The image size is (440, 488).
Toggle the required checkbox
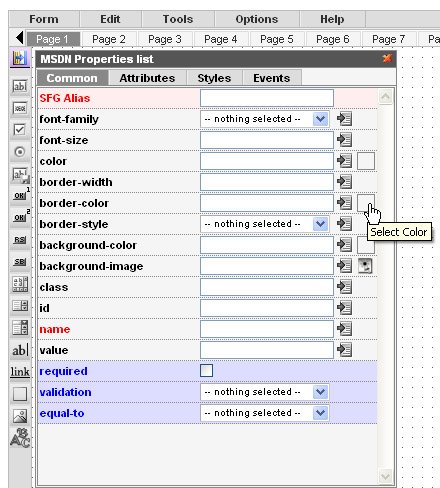coord(206,371)
